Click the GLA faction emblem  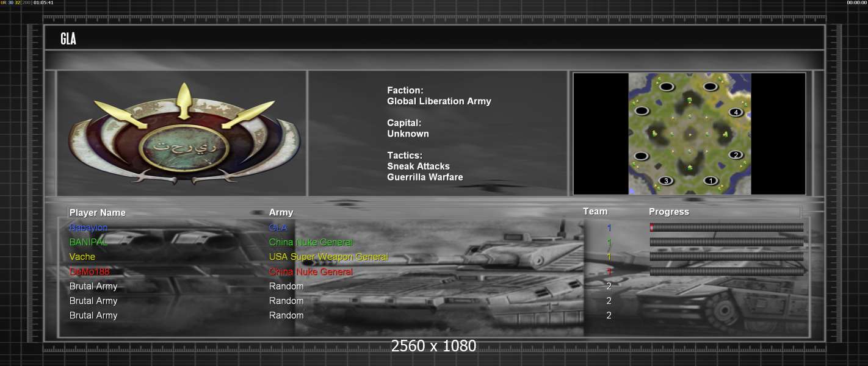click(x=184, y=136)
